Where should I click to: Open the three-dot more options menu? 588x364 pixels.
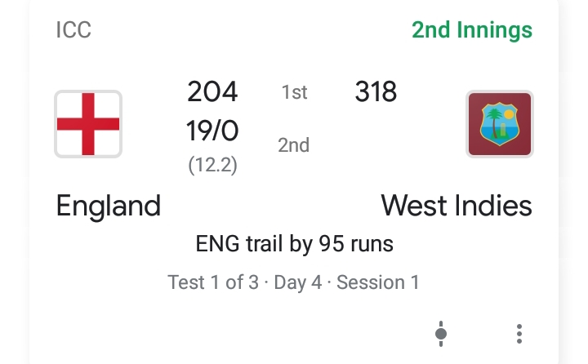[x=519, y=333]
